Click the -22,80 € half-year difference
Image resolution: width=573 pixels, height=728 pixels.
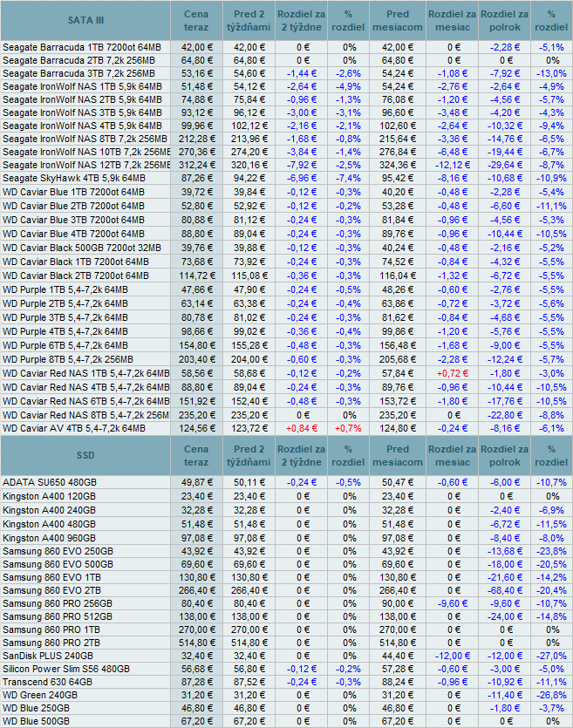(505, 415)
